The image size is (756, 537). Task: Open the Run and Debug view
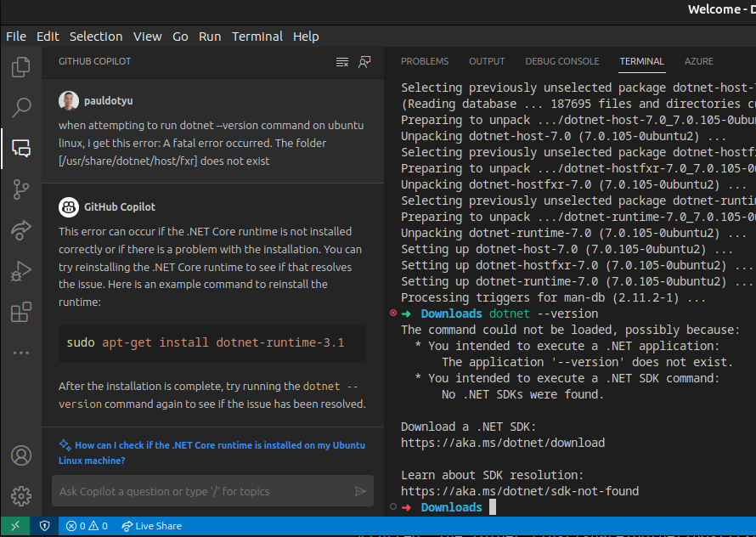(x=20, y=271)
